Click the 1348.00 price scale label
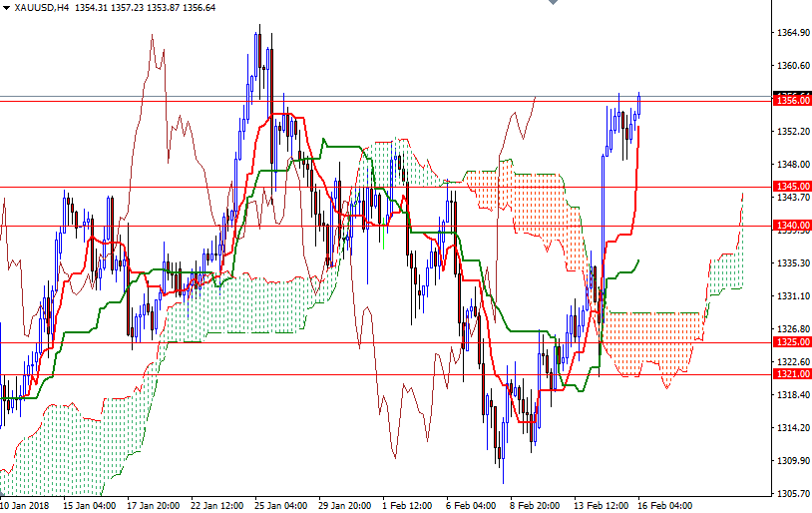Screen dimensions: 812x513 pos(793,165)
